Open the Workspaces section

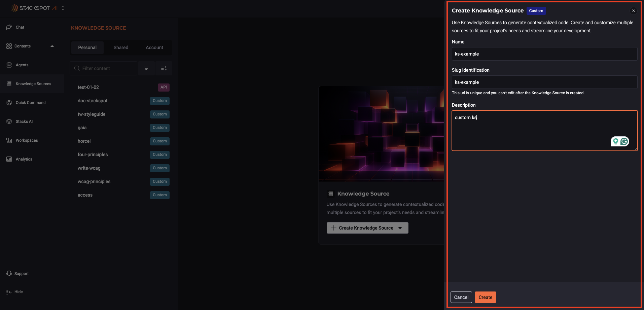27,140
